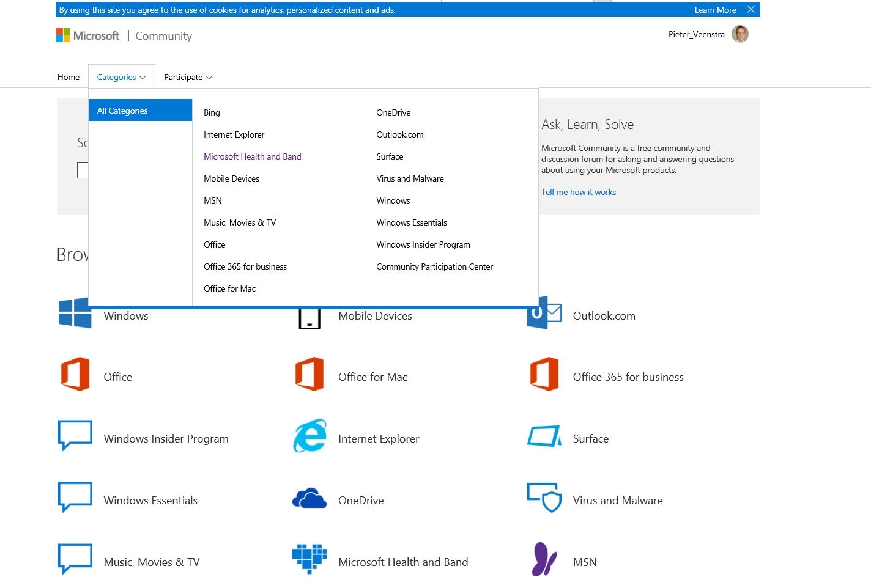Open the Categories dropdown
The height and width of the screenshot is (588, 871).
click(x=120, y=76)
